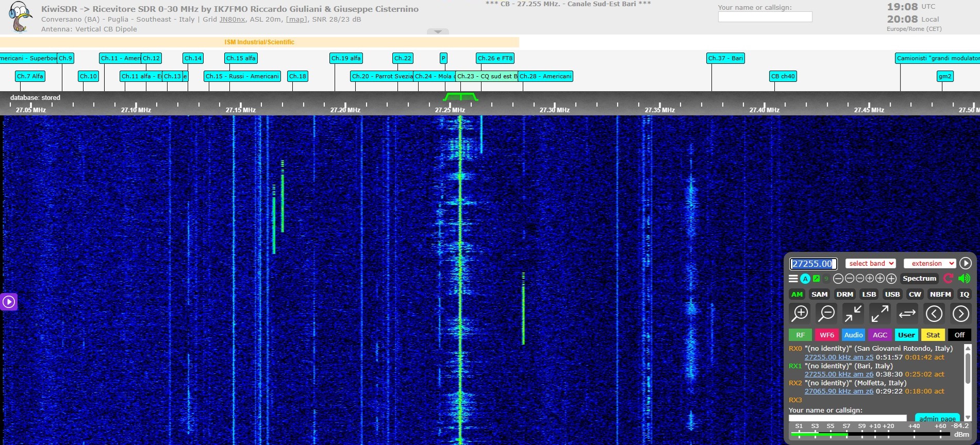Open the AGC tab
Screen dimensions: 980x445
click(880, 335)
